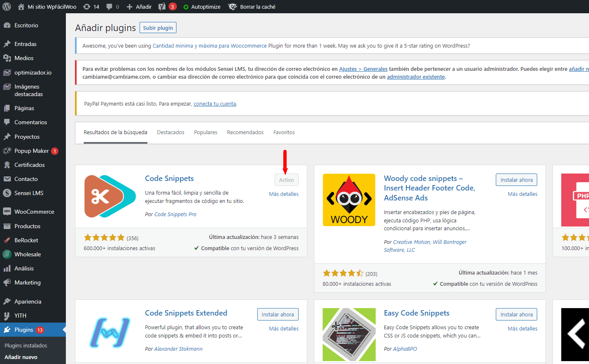Click the Subir plugin button
The height and width of the screenshot is (364, 589).
tap(158, 28)
